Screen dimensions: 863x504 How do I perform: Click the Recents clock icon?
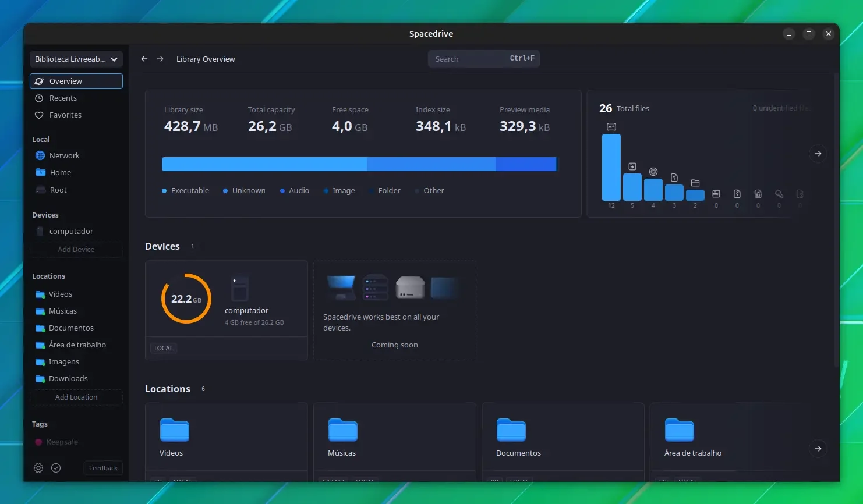(39, 98)
